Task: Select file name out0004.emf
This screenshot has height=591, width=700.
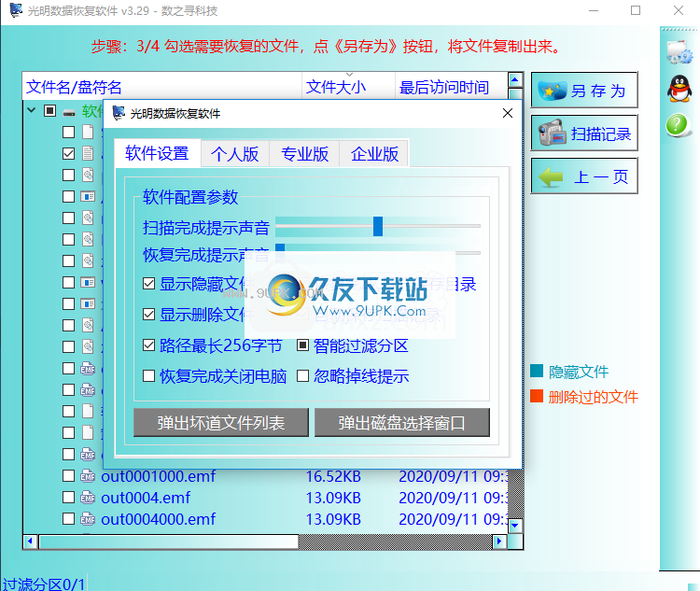Action: pos(146,498)
